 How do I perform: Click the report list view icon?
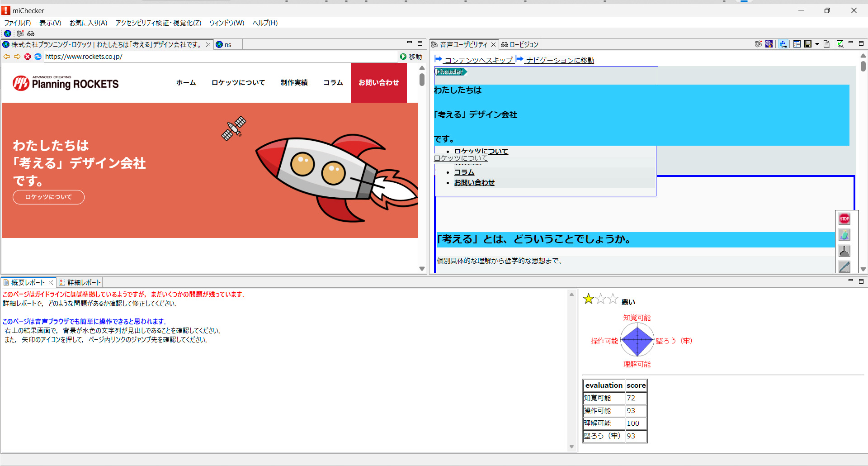797,44
